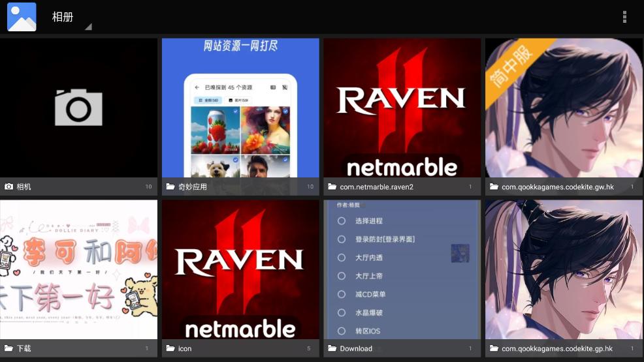Image resolution: width=644 pixels, height=362 pixels.
Task: Open the Gallery app icon
Action: [x=22, y=17]
